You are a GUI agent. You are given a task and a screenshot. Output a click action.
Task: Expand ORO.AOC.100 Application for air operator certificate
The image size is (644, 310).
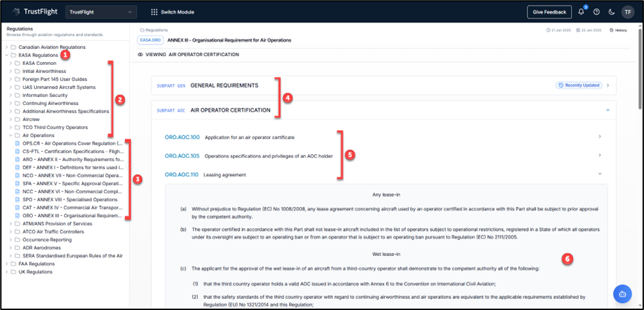click(600, 137)
